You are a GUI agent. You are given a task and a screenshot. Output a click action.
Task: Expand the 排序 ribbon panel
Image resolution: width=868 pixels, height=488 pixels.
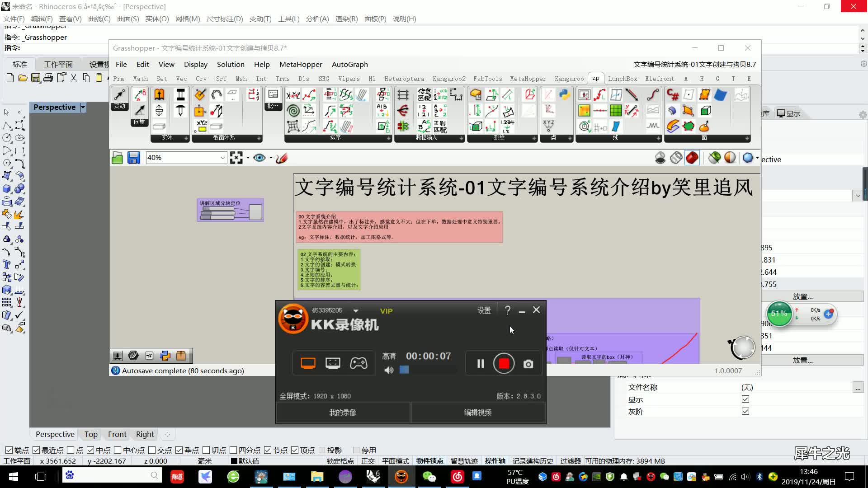(389, 138)
